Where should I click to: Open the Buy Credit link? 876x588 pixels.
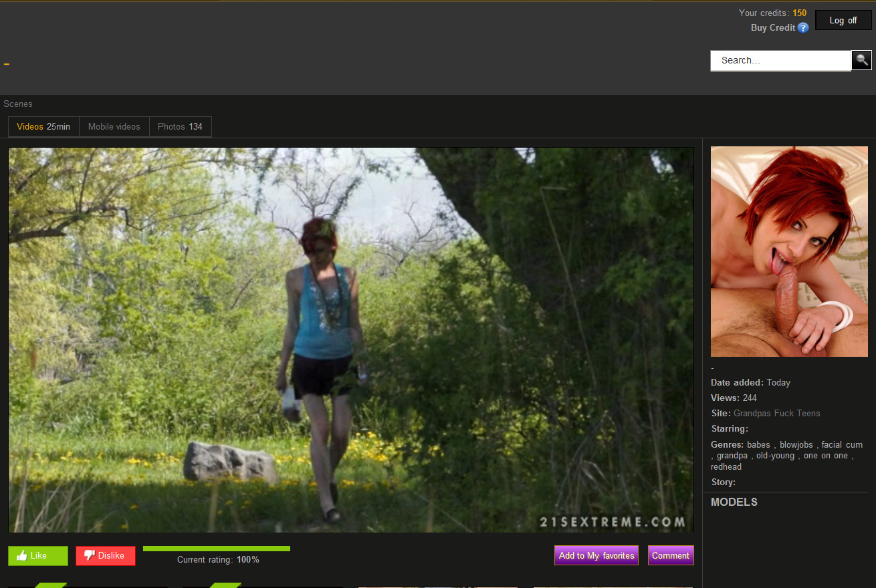[x=772, y=28]
